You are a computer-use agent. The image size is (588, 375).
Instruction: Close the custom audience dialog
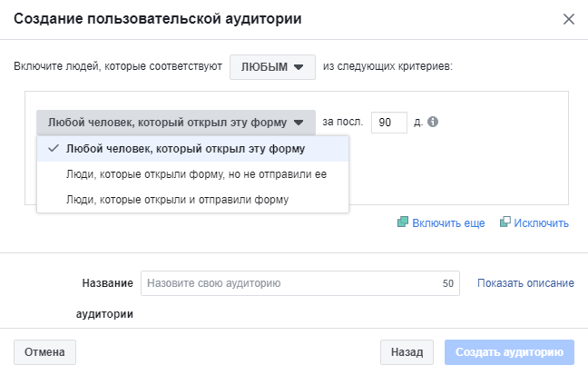tap(569, 19)
